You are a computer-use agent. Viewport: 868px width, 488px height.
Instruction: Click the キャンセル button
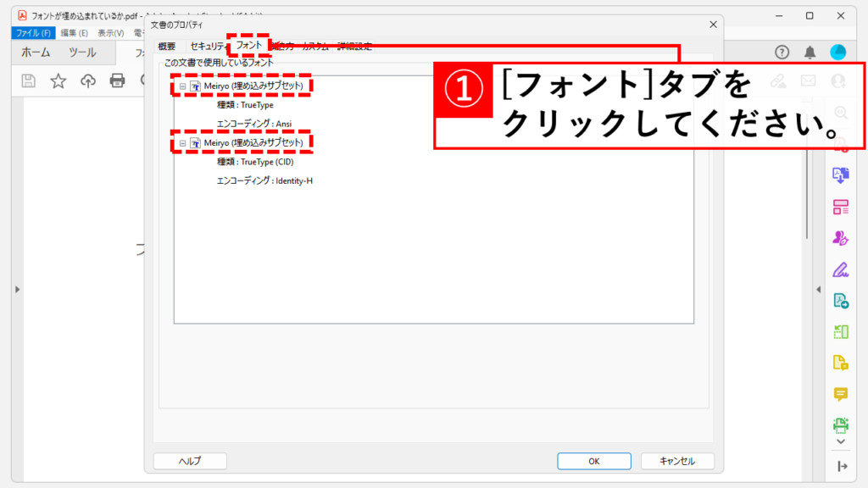tap(677, 461)
